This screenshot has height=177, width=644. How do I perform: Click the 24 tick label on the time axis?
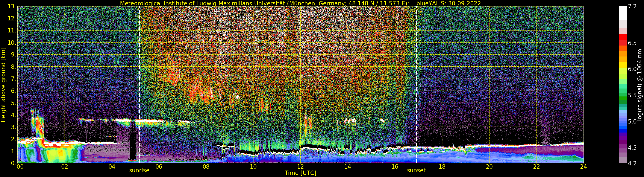point(583,167)
